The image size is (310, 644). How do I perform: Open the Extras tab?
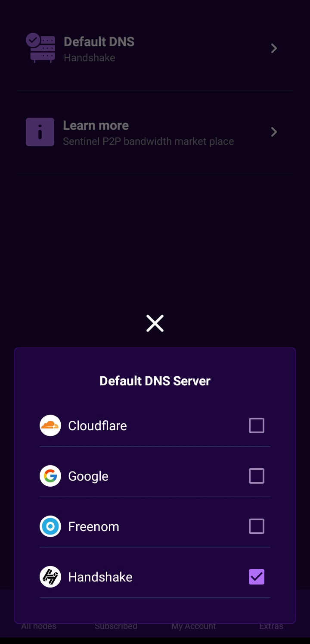click(x=271, y=626)
